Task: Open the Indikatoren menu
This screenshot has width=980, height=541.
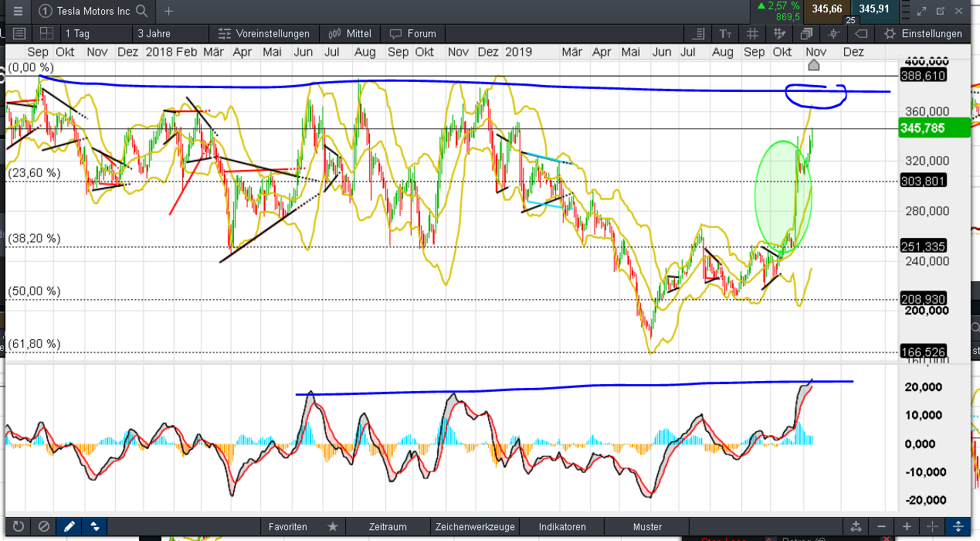Action: coord(561,526)
